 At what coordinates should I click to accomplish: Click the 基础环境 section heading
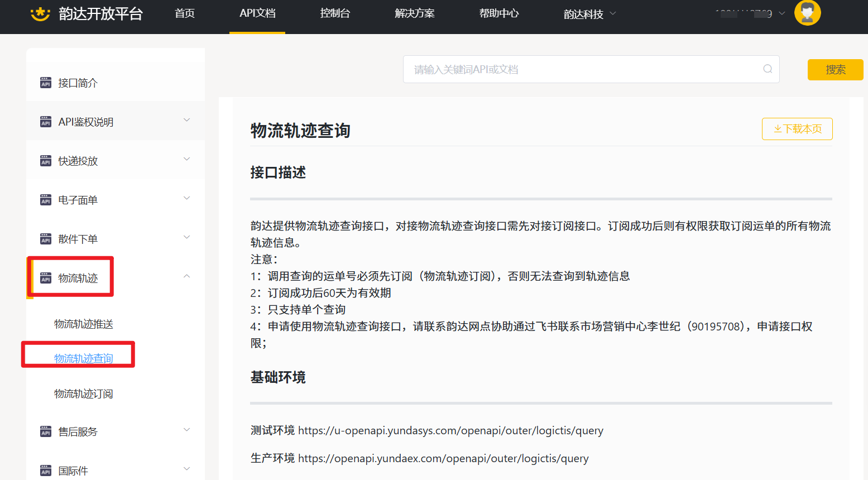pyautogui.click(x=278, y=377)
